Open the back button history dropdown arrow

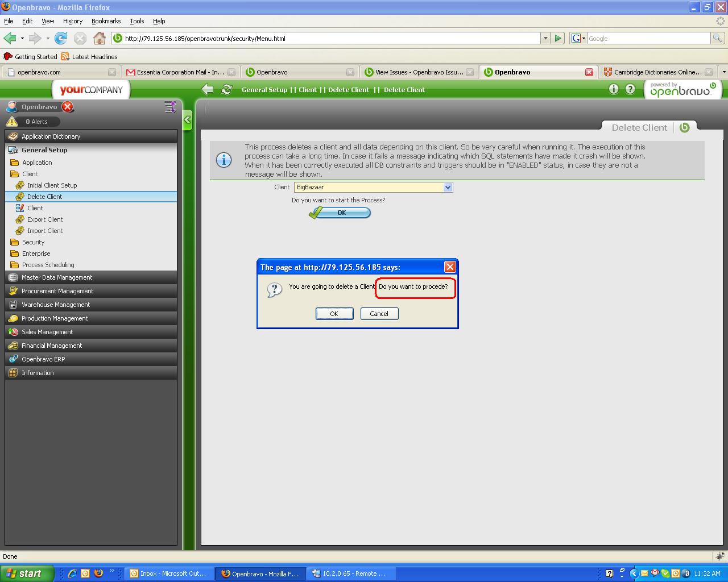coord(22,38)
